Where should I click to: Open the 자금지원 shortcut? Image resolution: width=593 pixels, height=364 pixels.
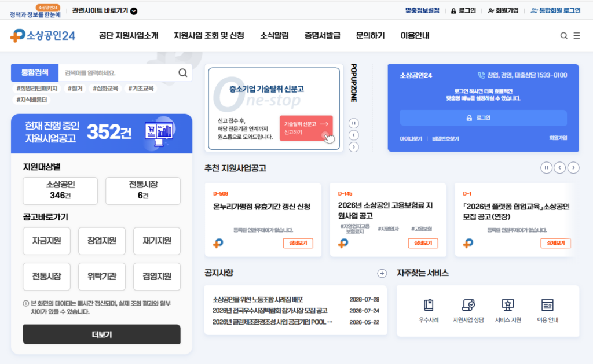pyautogui.click(x=46, y=241)
